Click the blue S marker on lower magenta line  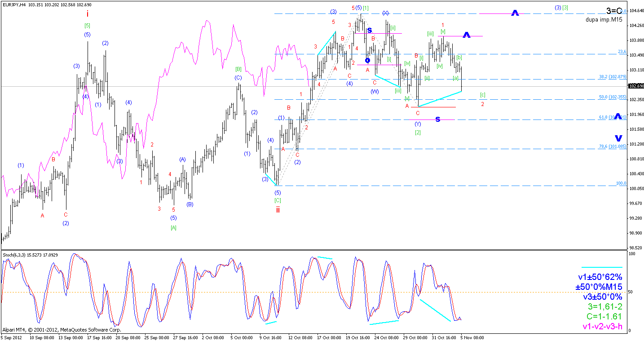click(x=437, y=120)
